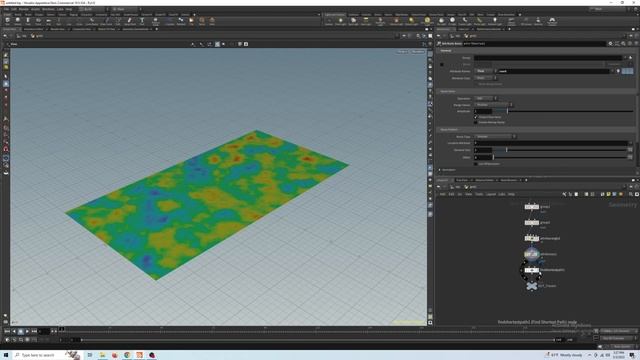Open the Main take dropdown

point(126,9)
